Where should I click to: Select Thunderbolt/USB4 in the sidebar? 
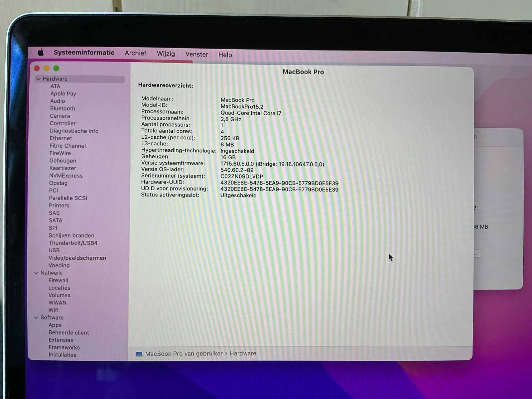tap(73, 243)
